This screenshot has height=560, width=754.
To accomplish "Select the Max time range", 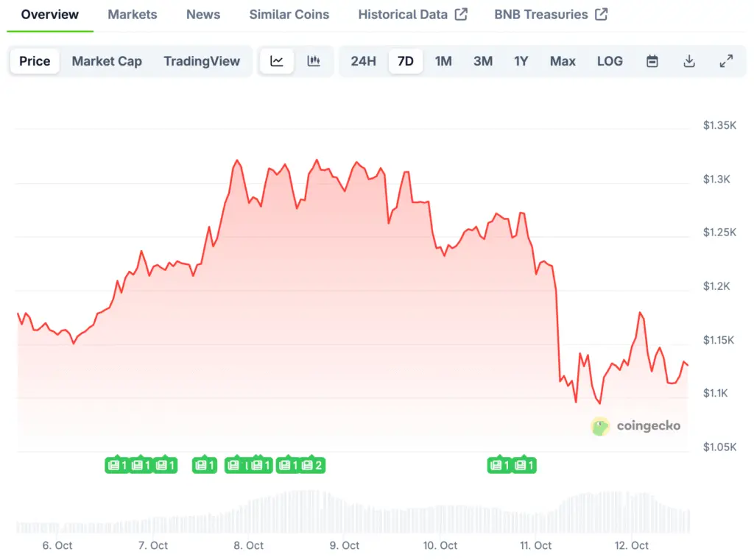I will coord(563,61).
